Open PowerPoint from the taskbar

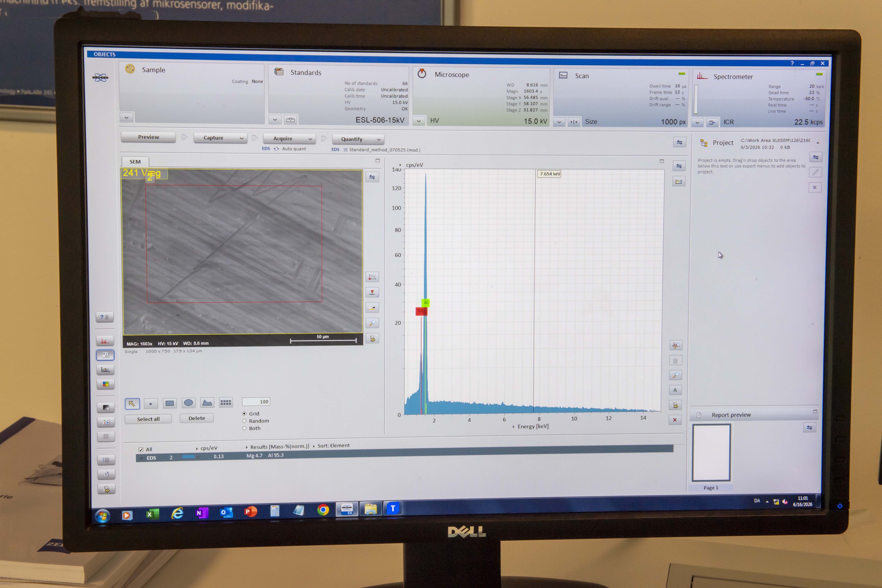point(250,512)
